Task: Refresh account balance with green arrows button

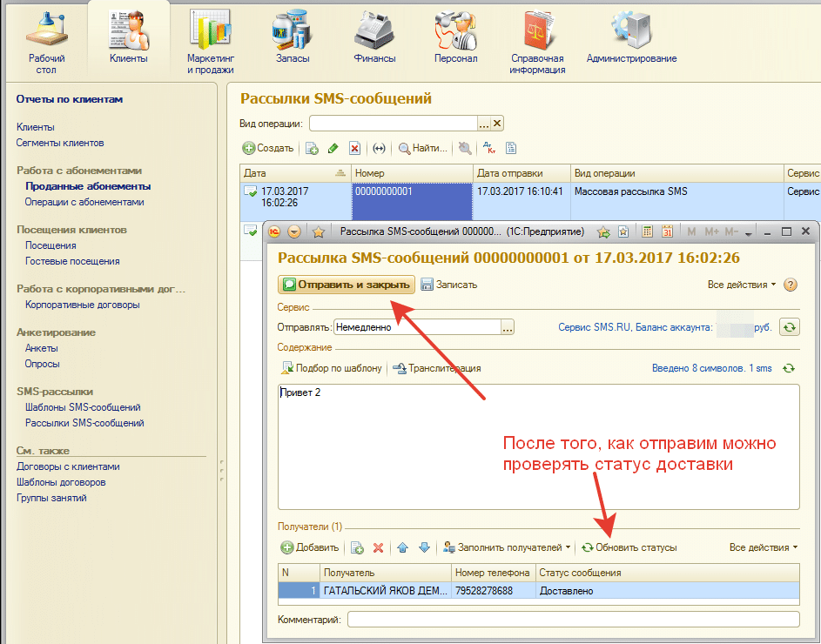Action: pos(789,327)
